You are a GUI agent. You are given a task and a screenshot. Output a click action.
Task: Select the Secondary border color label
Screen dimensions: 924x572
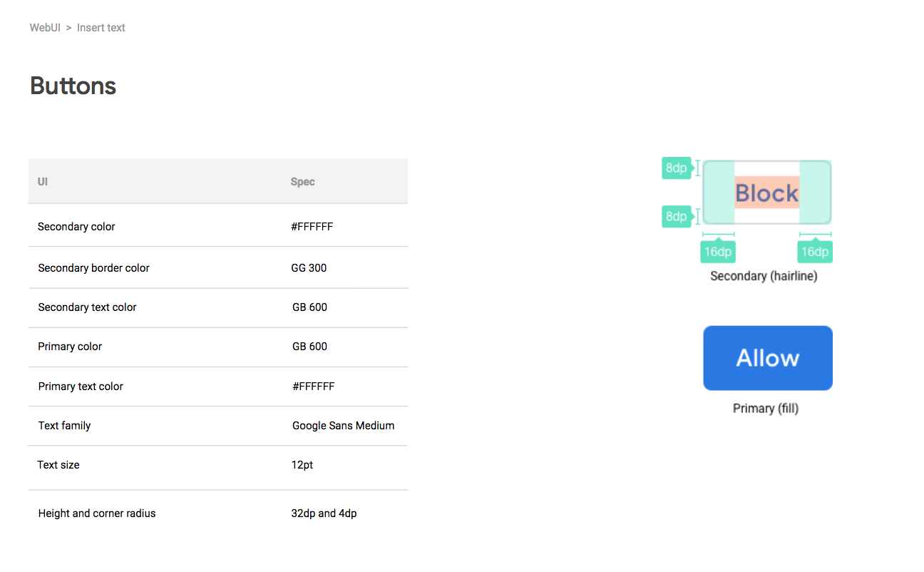pos(93,268)
